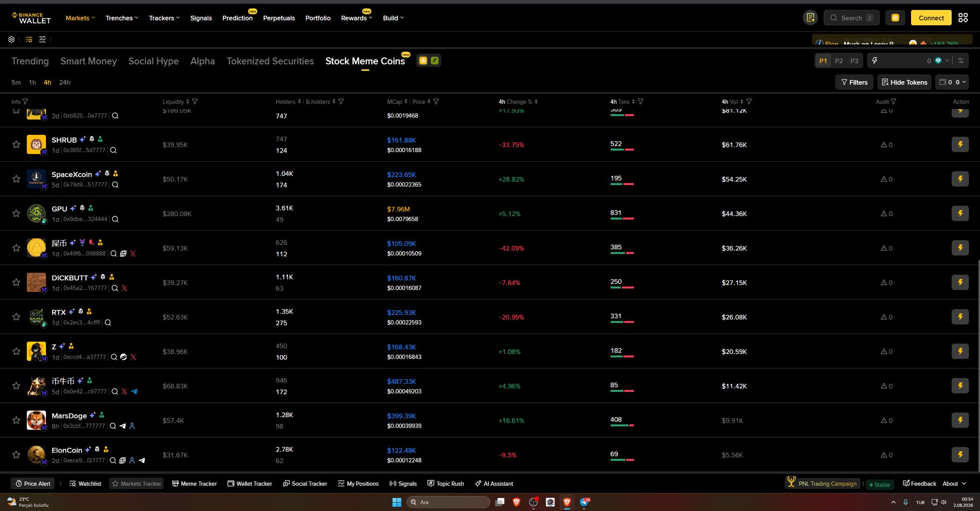Expand the Trenches dropdown menu
Viewport: 980px width, 511px height.
[122, 18]
